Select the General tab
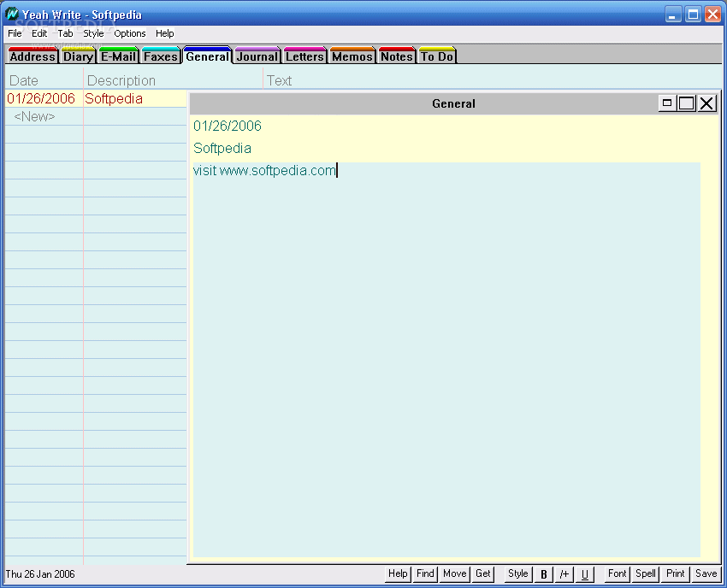 [207, 56]
